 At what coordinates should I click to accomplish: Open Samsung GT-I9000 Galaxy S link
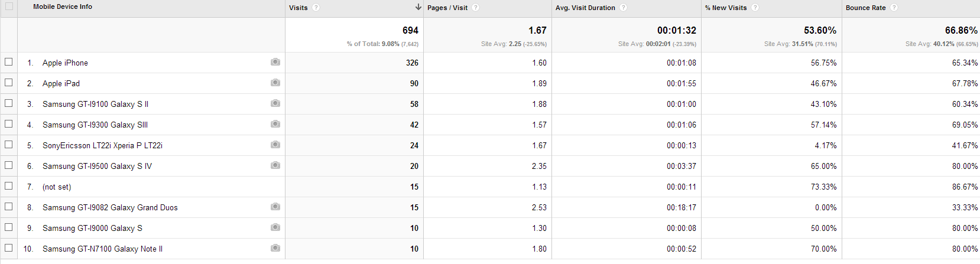(x=92, y=228)
